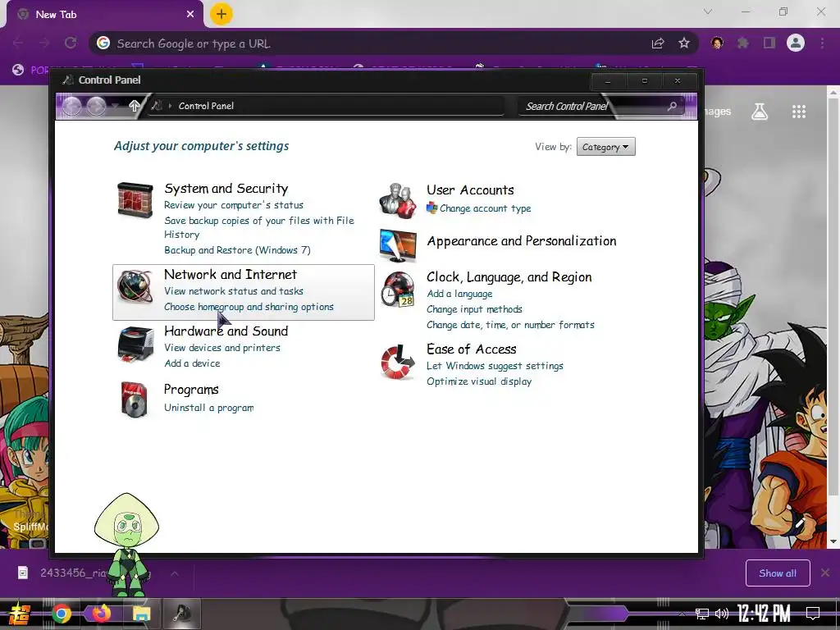Open the Windows Start button
The width and height of the screenshot is (840, 630).
pos(20,614)
